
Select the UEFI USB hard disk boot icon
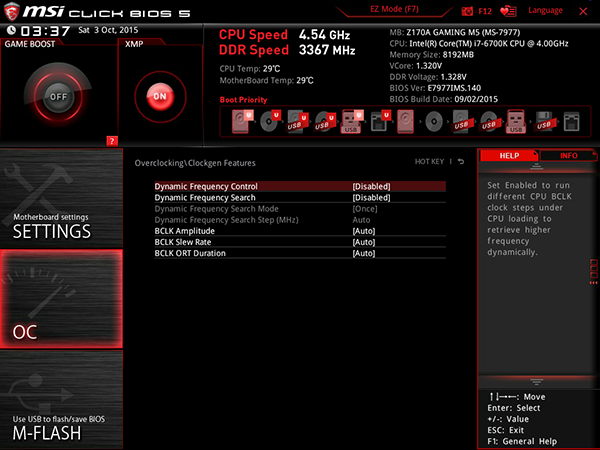click(298, 121)
